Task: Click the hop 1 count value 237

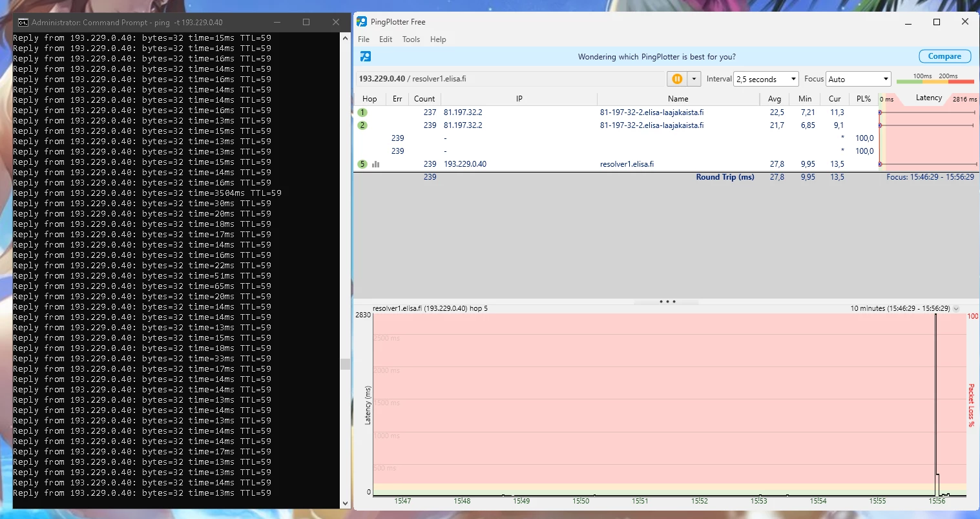Action: 430,112
